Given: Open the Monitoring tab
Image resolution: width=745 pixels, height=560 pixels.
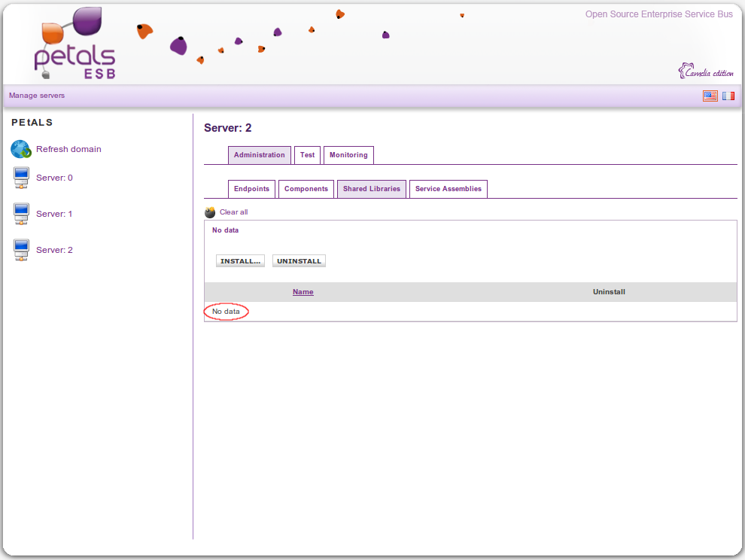Looking at the screenshot, I should click(348, 155).
